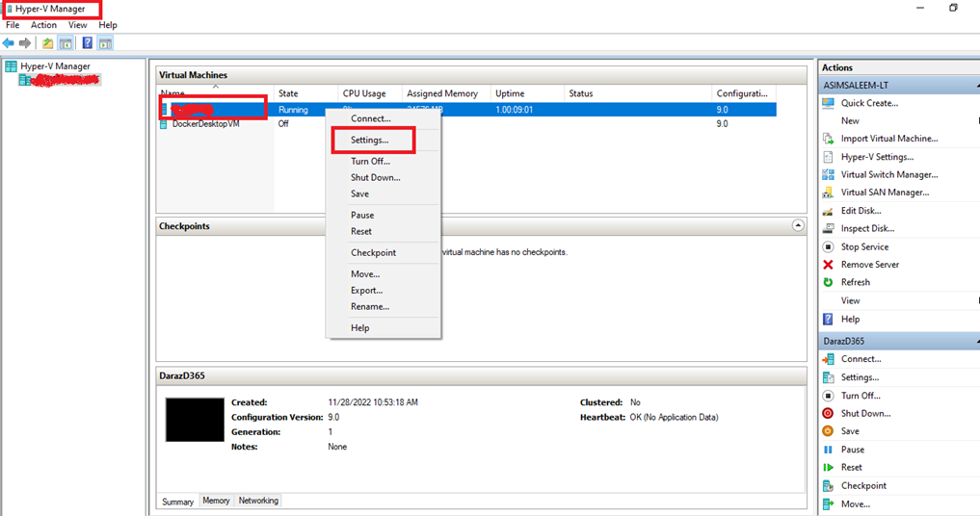Click the Import Virtual Machine icon
The width and height of the screenshot is (980, 516).
pos(828,139)
